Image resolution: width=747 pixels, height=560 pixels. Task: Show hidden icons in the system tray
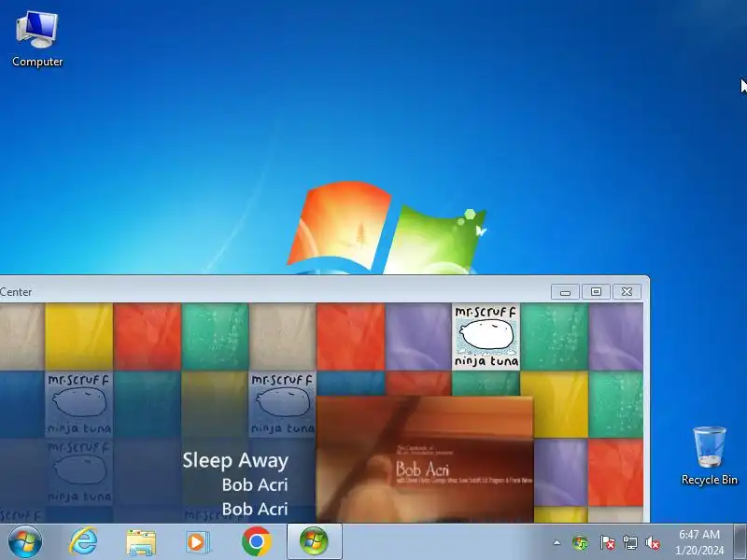pos(557,542)
